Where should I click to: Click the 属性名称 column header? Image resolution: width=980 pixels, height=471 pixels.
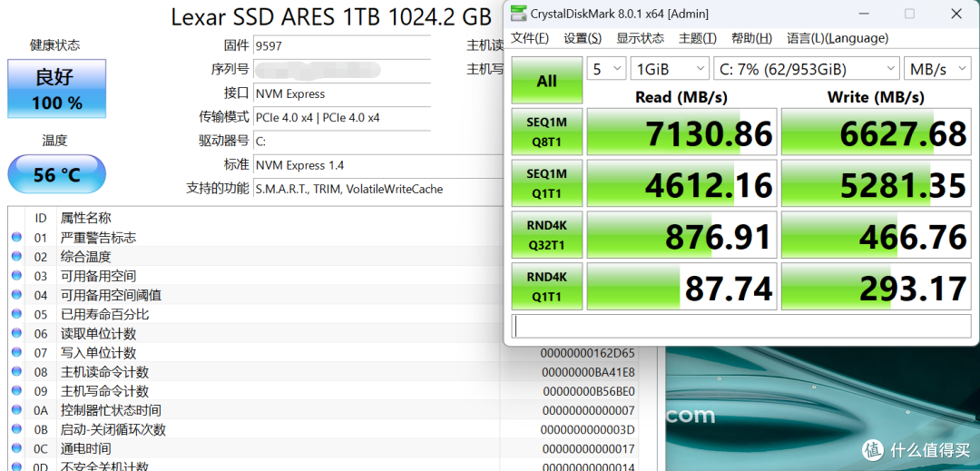click(x=86, y=218)
